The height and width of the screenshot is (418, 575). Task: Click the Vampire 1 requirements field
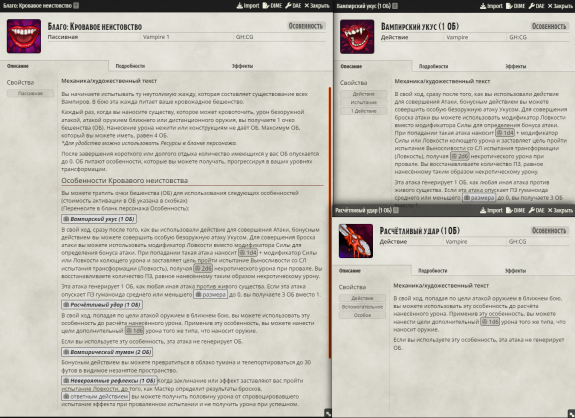(187, 37)
